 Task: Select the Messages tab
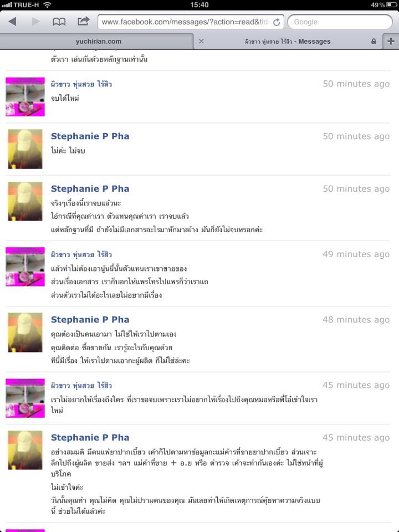(288, 42)
